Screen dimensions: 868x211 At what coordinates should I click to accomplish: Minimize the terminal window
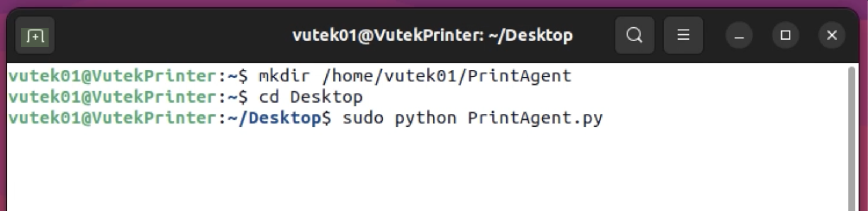click(x=739, y=36)
